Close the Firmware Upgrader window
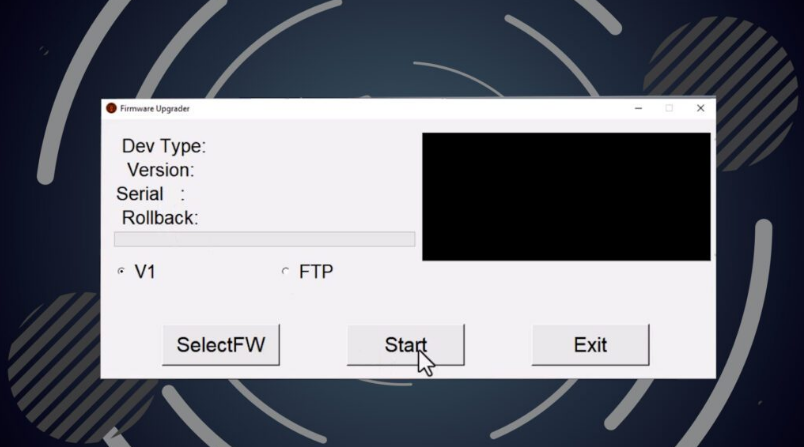The image size is (804, 447). point(700,108)
